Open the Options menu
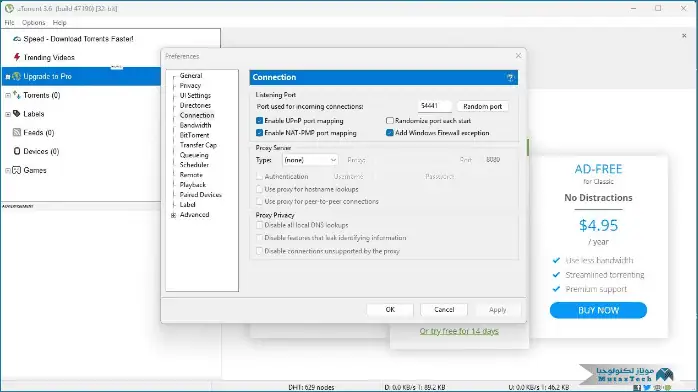 33,22
